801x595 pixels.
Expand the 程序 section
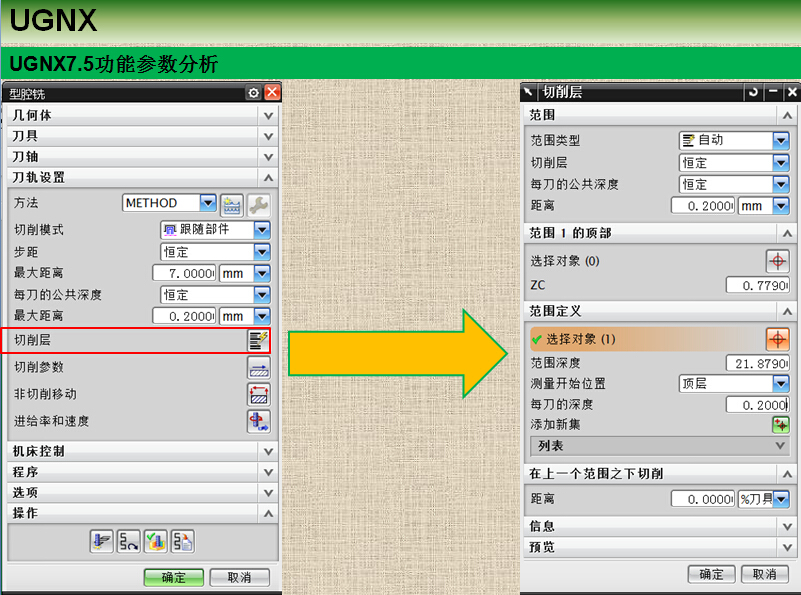[268, 472]
